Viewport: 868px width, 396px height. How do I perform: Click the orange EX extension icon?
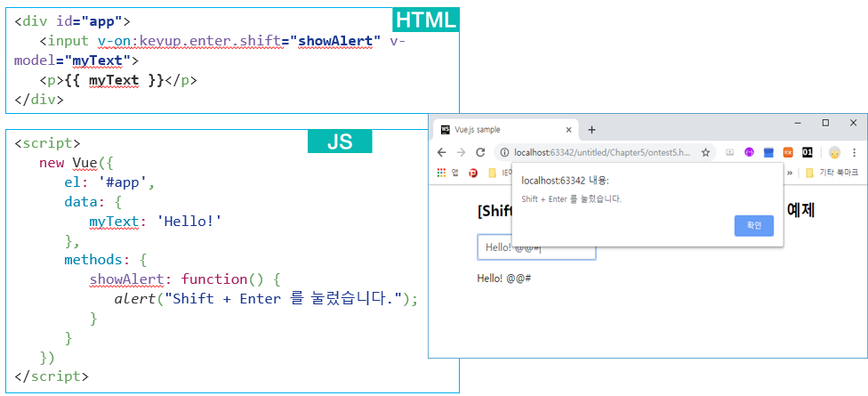click(x=788, y=152)
